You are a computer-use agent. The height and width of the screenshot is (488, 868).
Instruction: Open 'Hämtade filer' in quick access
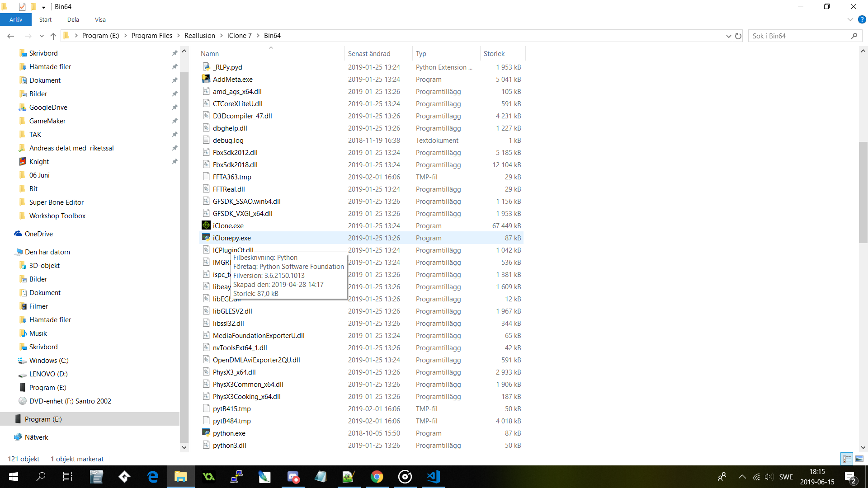click(x=50, y=66)
